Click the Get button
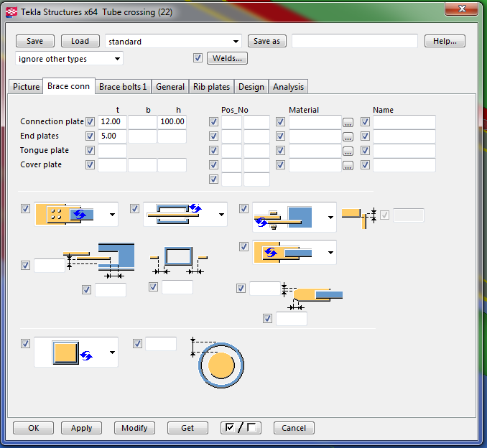The image size is (487, 448). click(187, 428)
